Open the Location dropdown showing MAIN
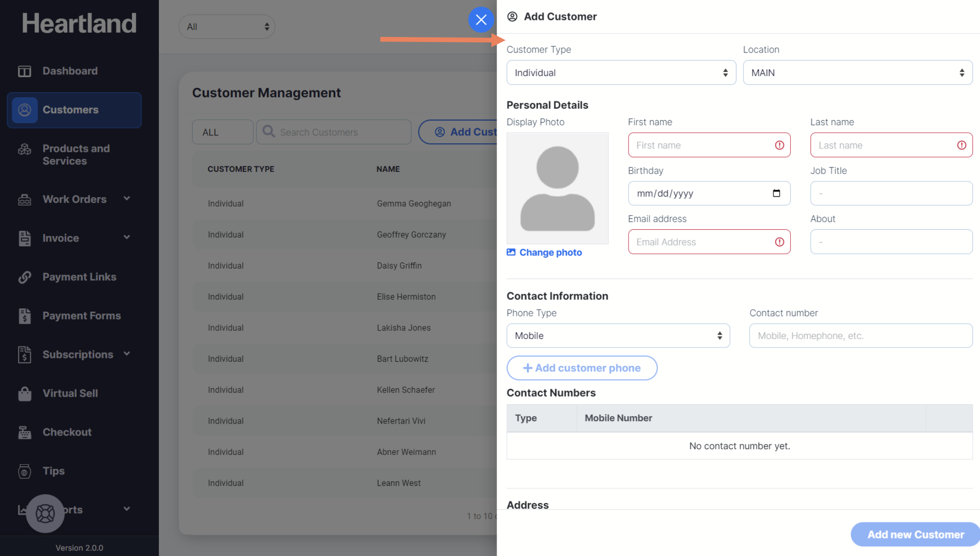The image size is (980, 556). 857,73
